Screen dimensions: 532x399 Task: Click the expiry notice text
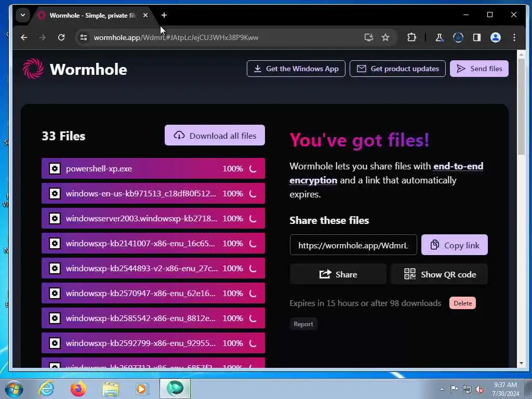coord(365,303)
